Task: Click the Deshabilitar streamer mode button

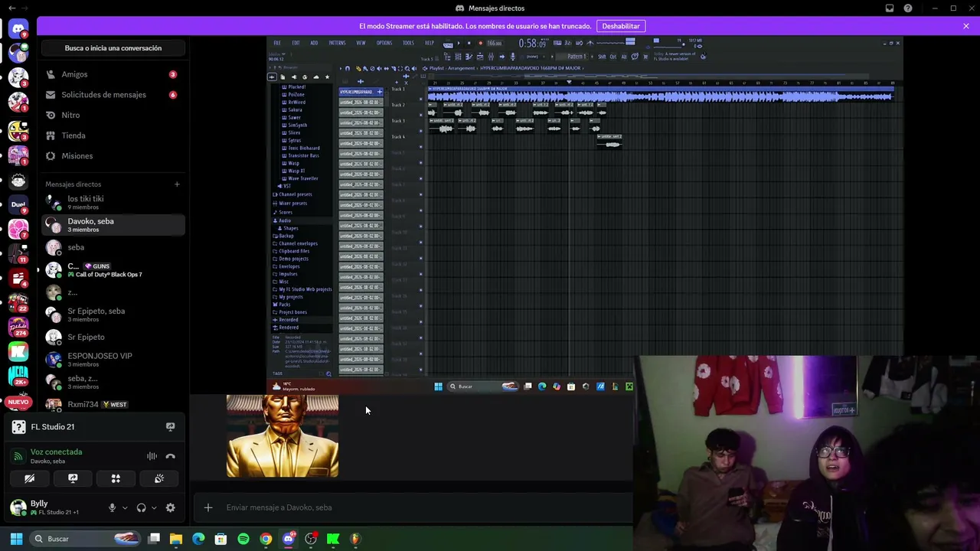Action: click(620, 26)
